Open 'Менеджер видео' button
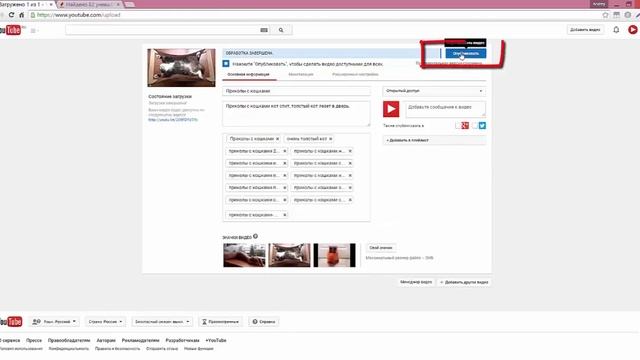This screenshot has width=640, height=360. click(x=416, y=282)
